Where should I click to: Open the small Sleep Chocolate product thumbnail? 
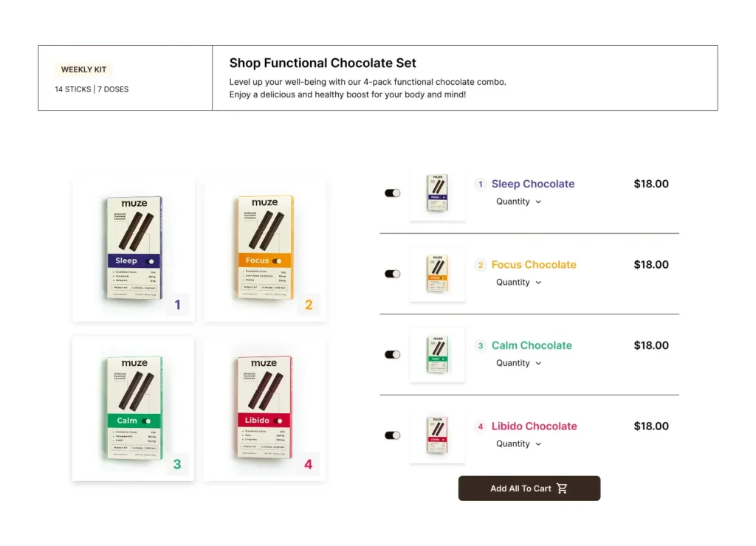[x=438, y=193]
